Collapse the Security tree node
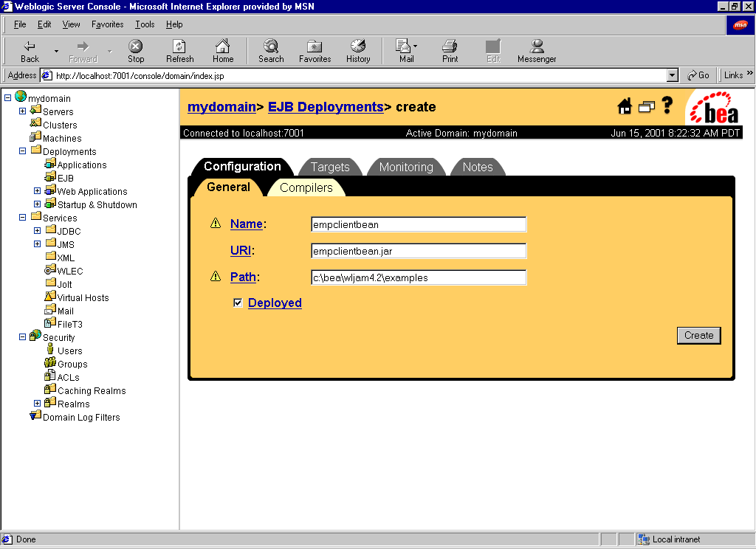The height and width of the screenshot is (549, 756). click(22, 337)
